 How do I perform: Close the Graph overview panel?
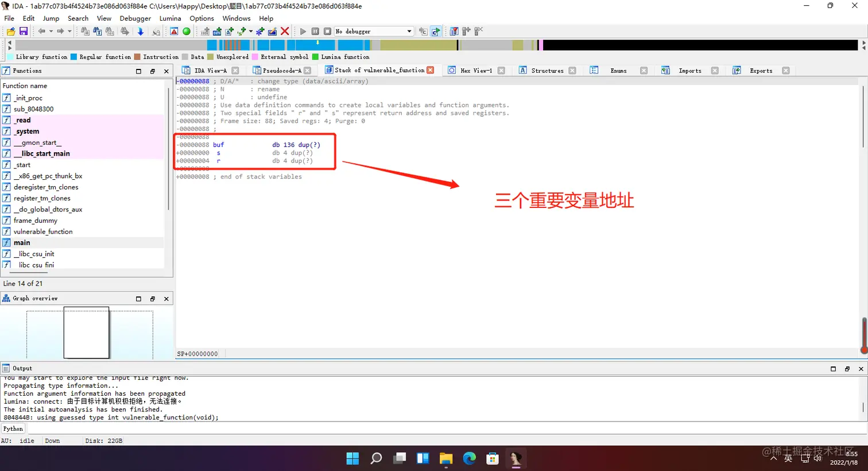[166, 299]
